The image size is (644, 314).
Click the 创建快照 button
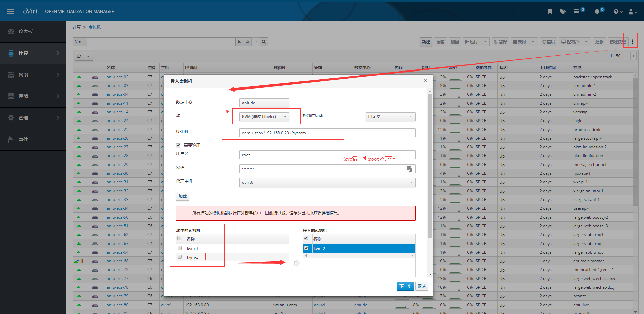point(618,42)
